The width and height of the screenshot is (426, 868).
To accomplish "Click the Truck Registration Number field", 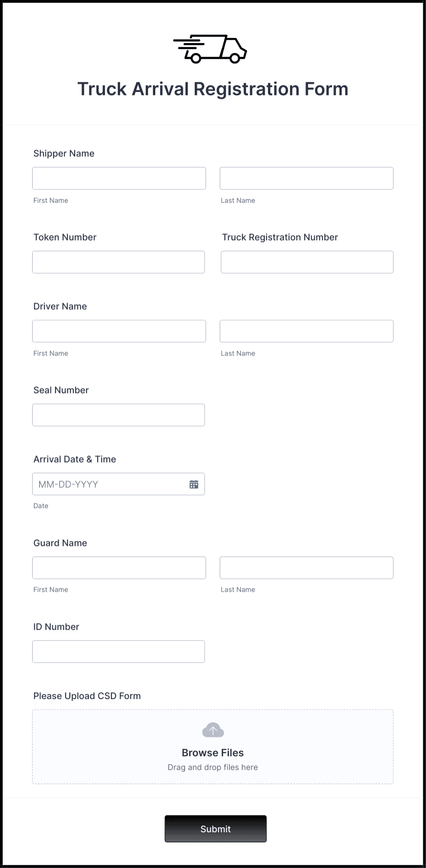I will (x=306, y=262).
